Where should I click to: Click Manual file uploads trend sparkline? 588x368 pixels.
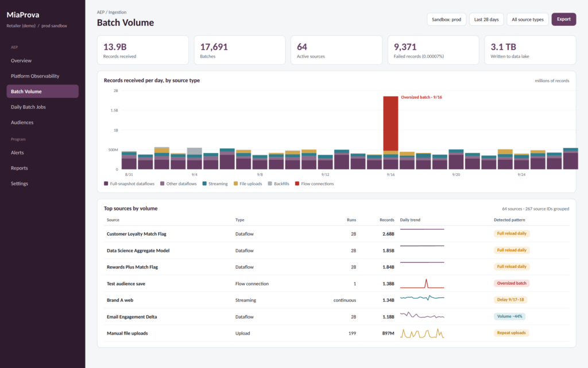coord(422,333)
